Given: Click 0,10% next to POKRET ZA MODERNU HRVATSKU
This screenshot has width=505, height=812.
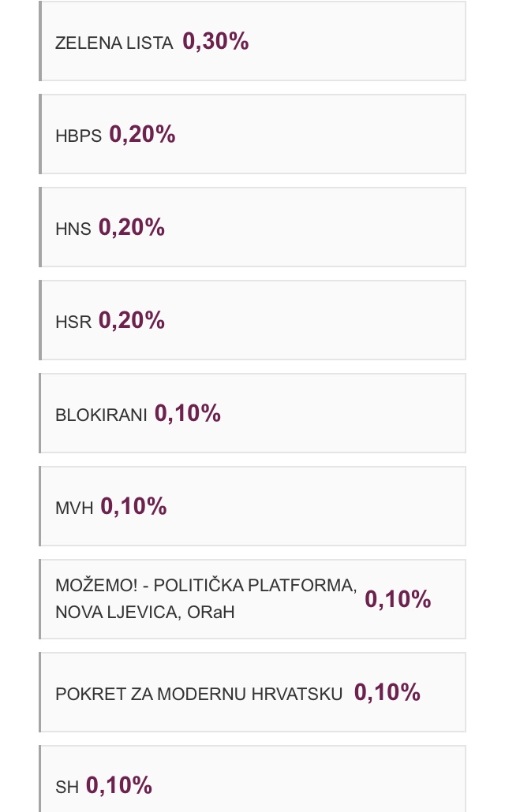Looking at the screenshot, I should point(387,693).
